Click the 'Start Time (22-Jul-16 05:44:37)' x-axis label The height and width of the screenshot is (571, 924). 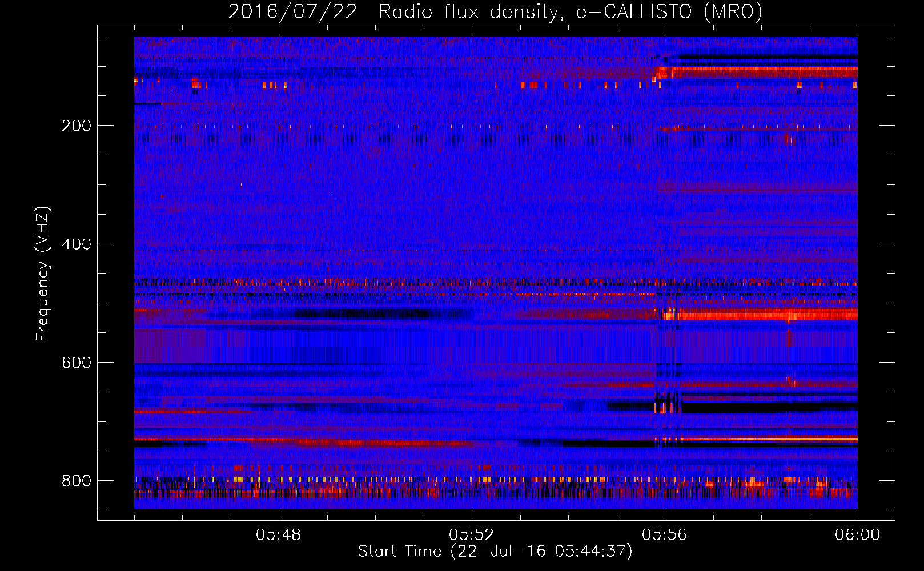pos(495,552)
